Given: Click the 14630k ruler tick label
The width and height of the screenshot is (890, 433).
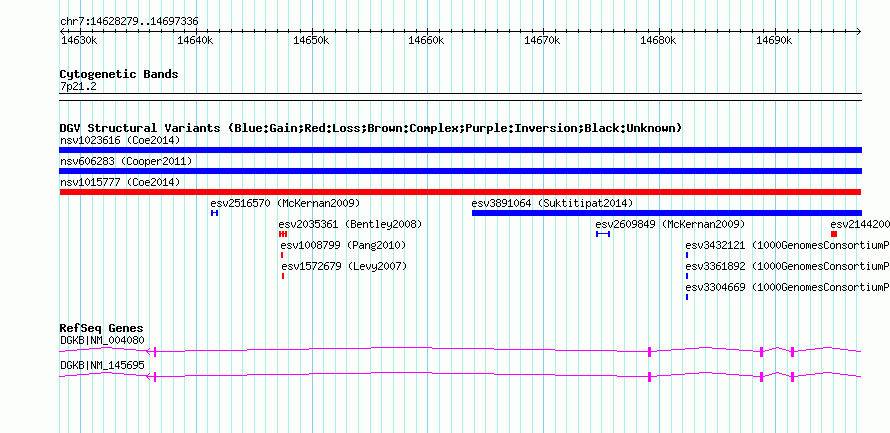Looking at the screenshot, I should click(79, 41).
